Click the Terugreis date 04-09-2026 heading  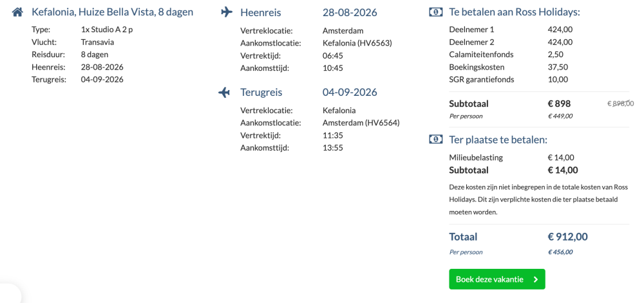(x=350, y=93)
